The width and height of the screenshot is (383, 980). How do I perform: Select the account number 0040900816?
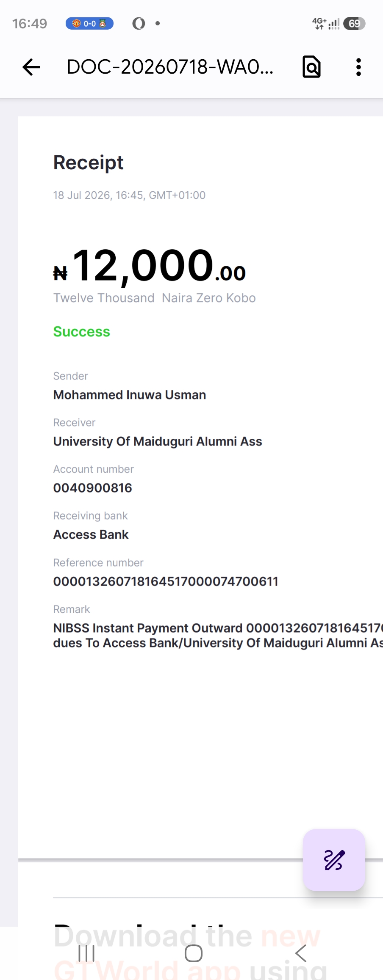coord(92,488)
